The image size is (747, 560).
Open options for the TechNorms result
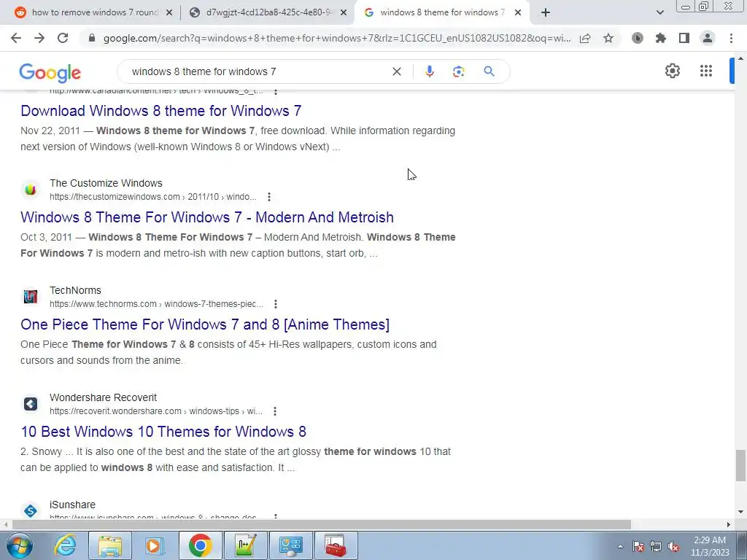[x=275, y=304]
